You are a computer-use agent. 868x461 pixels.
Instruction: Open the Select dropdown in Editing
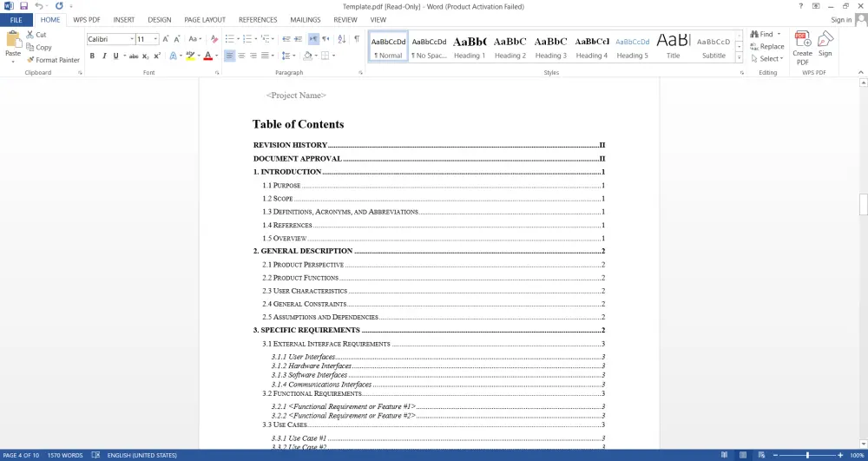pos(767,59)
